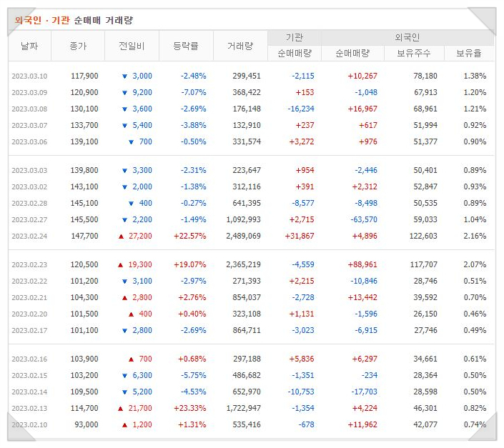
Task: Click foreigner net value -17,703
Action: coord(364,392)
